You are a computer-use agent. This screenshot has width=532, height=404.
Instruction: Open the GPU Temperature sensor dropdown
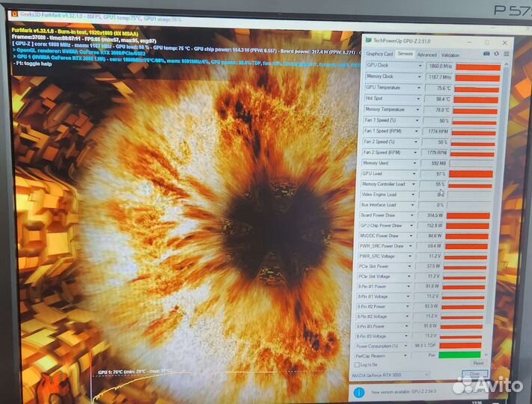pos(419,88)
